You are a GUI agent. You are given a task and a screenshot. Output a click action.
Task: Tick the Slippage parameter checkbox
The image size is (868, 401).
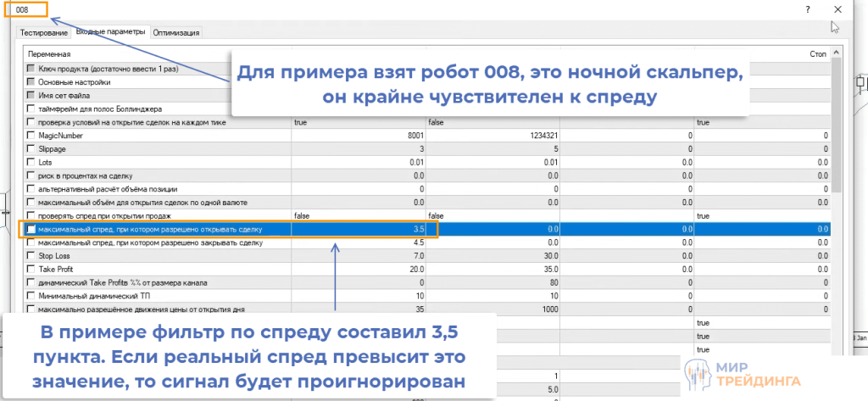pos(31,148)
